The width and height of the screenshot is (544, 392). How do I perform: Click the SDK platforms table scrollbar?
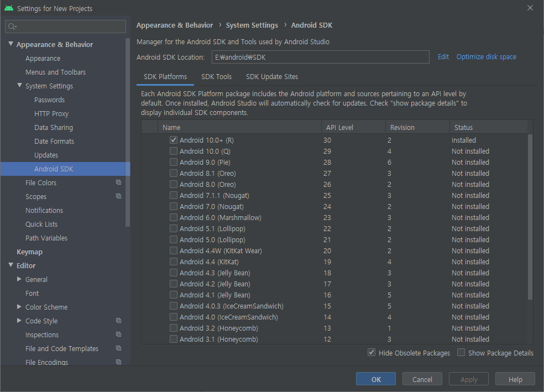(530, 217)
